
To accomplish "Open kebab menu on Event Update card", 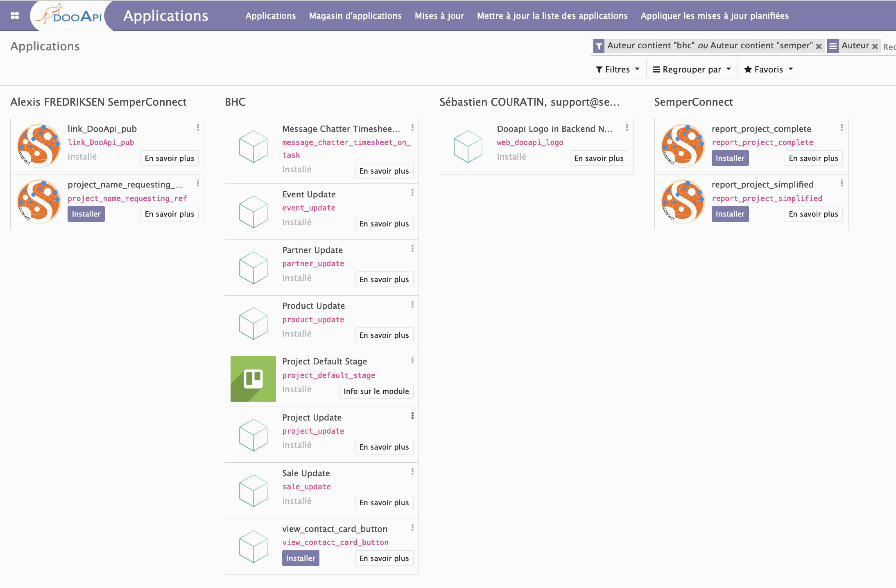I will pyautogui.click(x=412, y=193).
